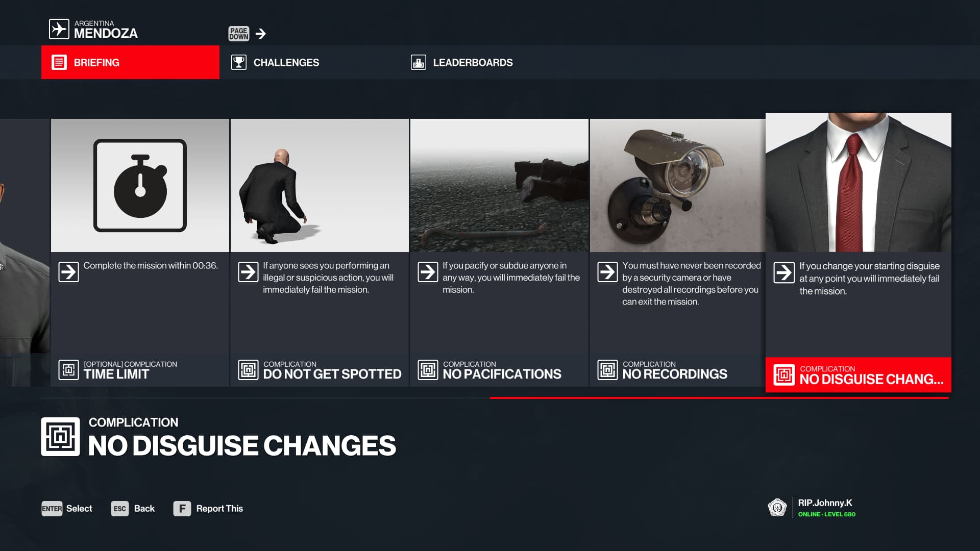Click the airplane destination icon beside Mendoza
Screen dimensions: 980x551
tap(59, 29)
